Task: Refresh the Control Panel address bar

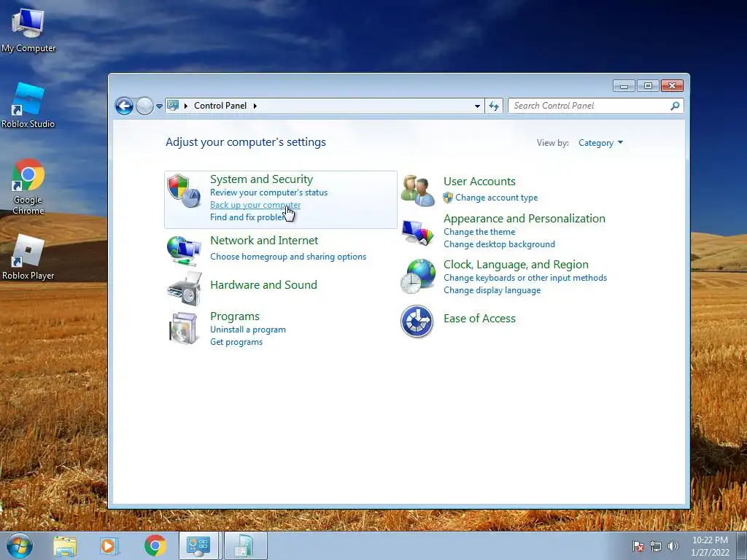Action: pyautogui.click(x=494, y=106)
